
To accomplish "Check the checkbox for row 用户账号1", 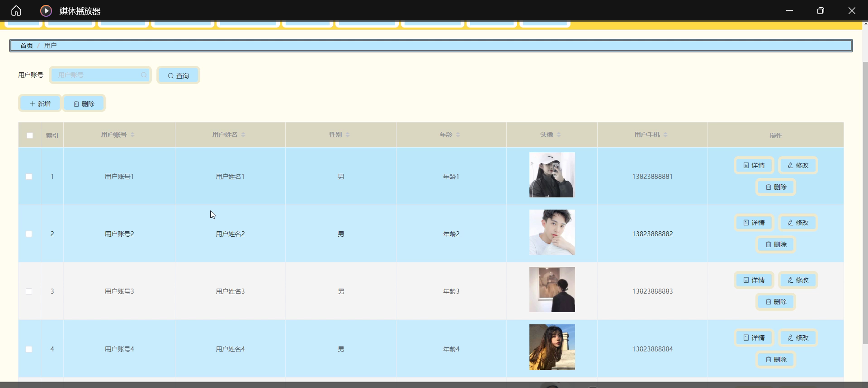I will click(29, 177).
